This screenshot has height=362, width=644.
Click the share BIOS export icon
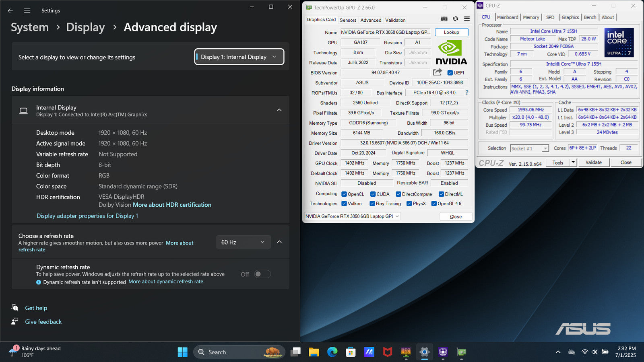pos(437,72)
